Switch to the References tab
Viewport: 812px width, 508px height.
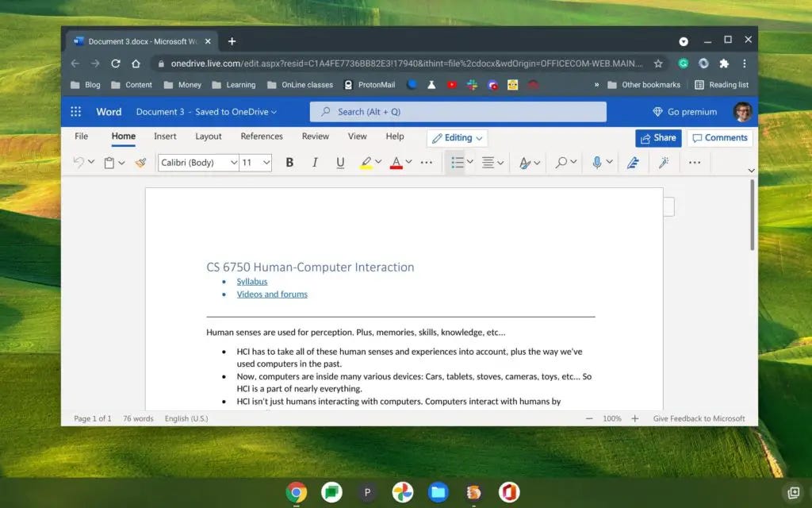(x=262, y=137)
